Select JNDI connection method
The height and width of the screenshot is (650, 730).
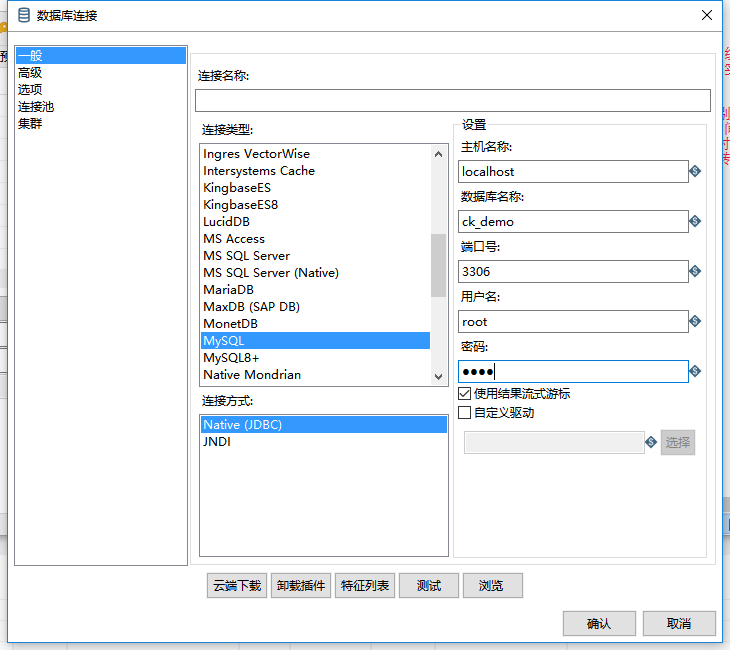(x=217, y=442)
